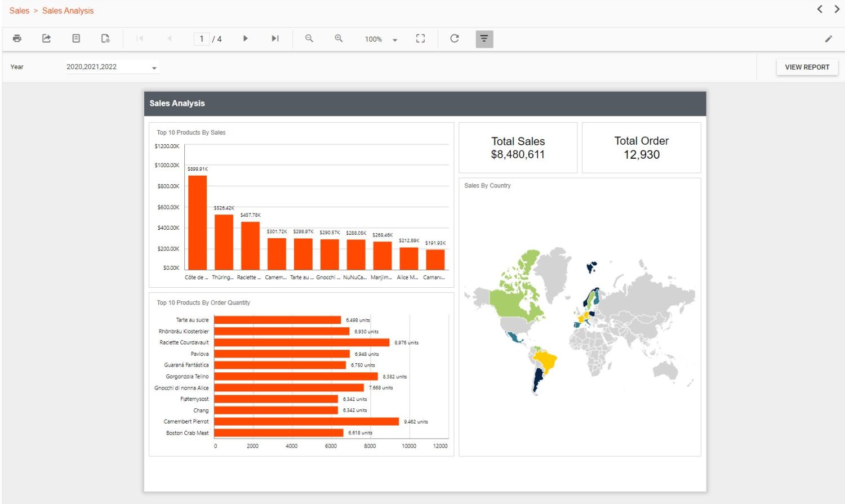The image size is (845, 504).
Task: Click the zoom in magnifier
Action: point(339,39)
